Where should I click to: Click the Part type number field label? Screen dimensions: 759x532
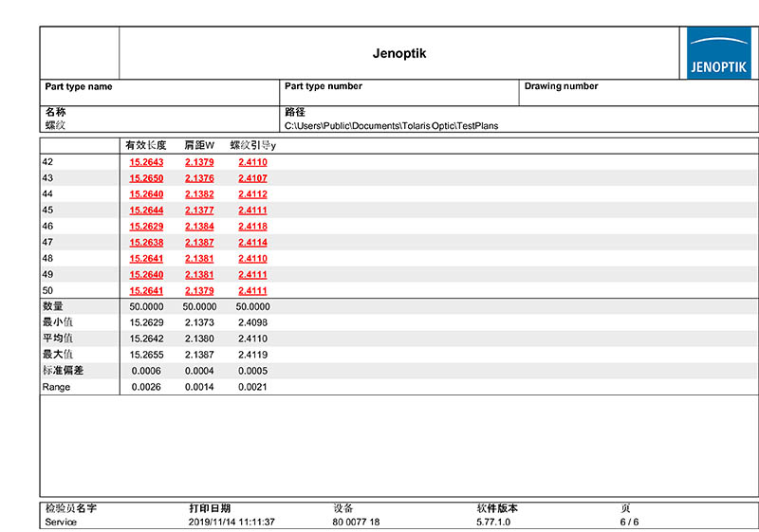(x=324, y=86)
